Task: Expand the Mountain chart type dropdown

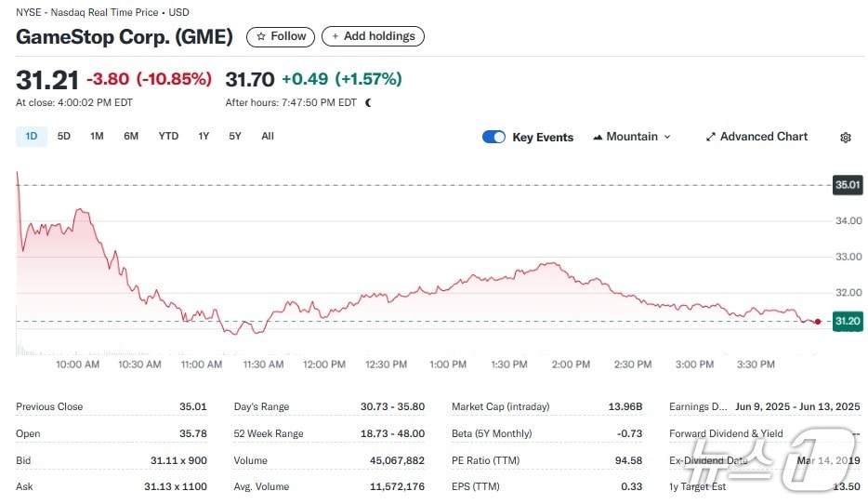Action: (x=632, y=137)
